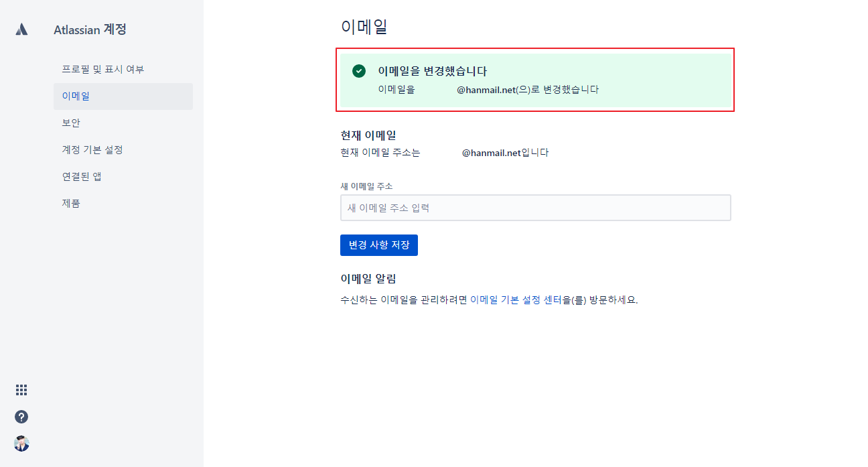Open the app switcher grid icon
Viewport: 868px width, 467px height.
[x=21, y=390]
